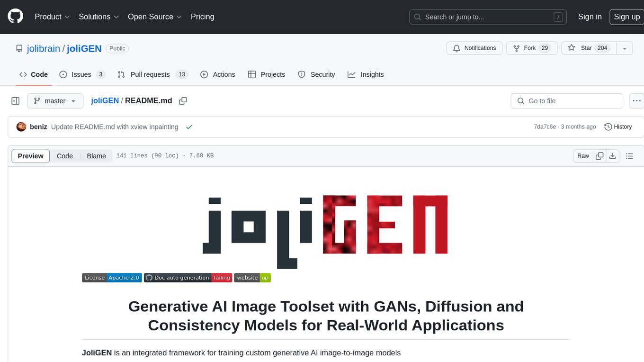
Task: Open the Update README.md commit message
Action: click(115, 127)
